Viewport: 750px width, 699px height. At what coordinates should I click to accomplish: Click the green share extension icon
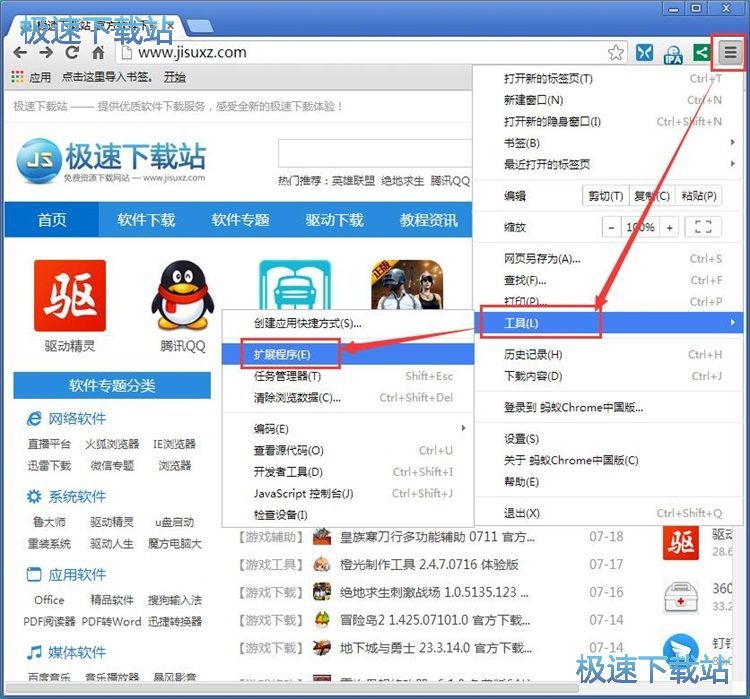coord(701,52)
